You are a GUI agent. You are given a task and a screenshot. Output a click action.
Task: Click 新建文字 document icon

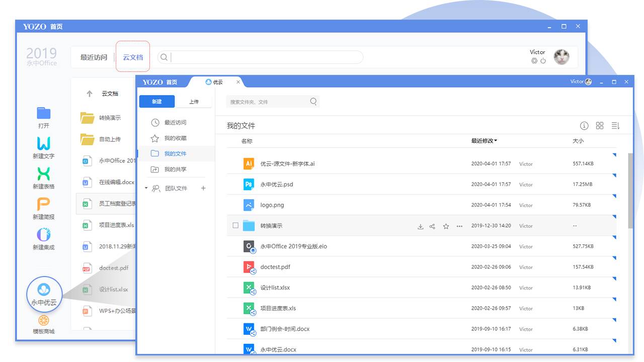point(44,144)
